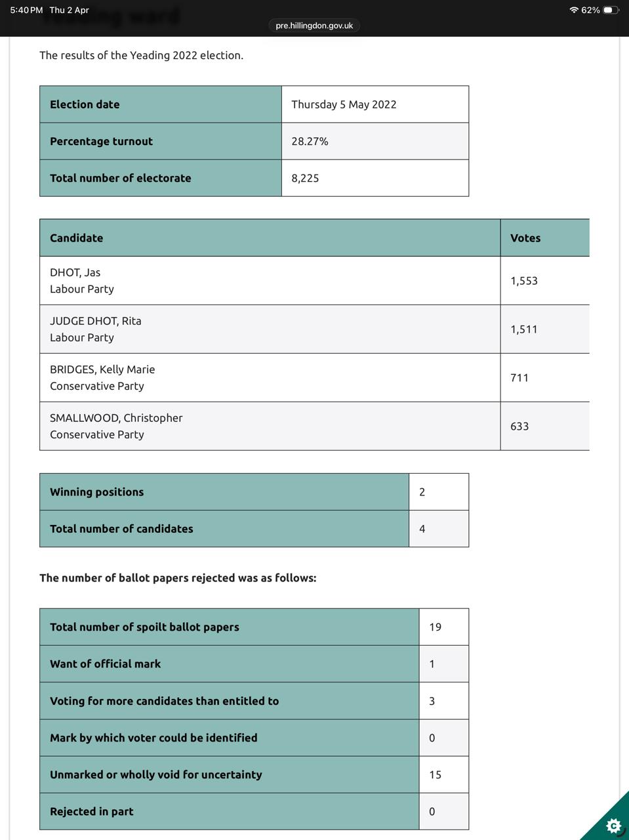Tap Thursday 5 May 2022 date value

coord(344,104)
